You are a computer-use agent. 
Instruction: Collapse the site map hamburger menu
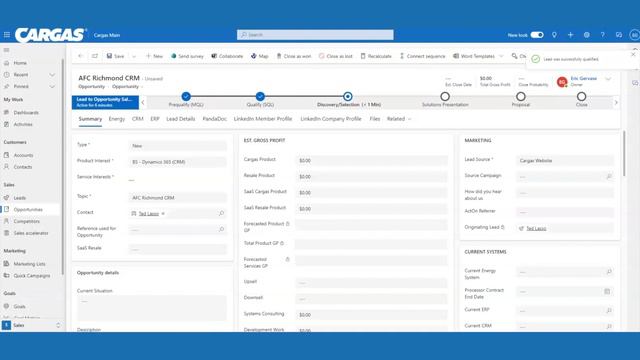tap(7, 50)
